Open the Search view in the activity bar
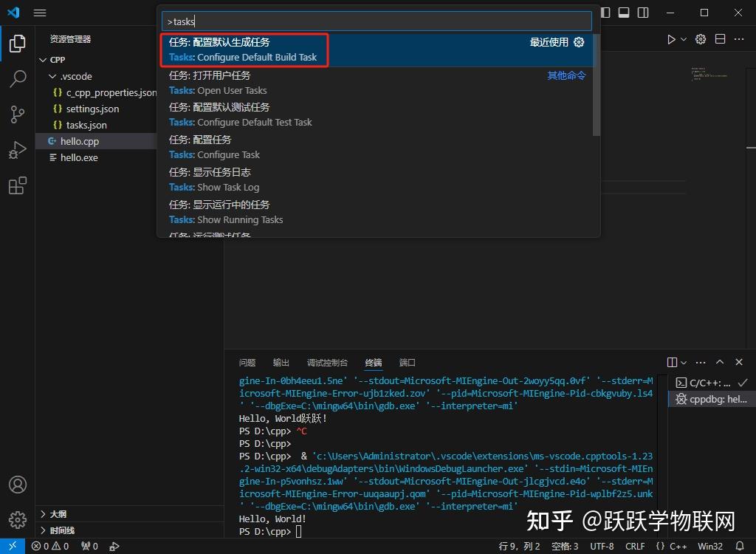 click(x=17, y=79)
